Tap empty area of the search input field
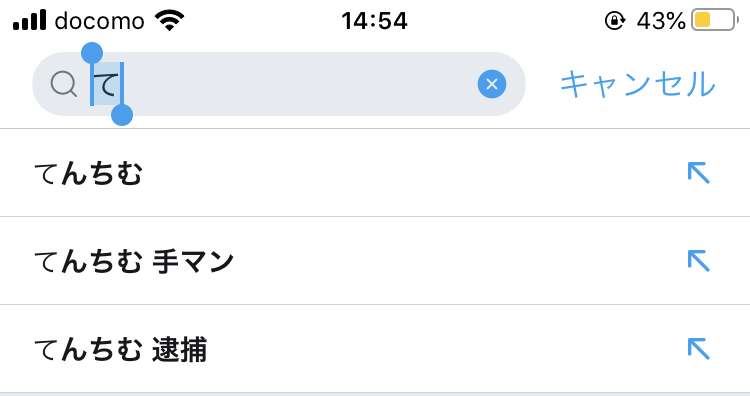750x396 pixels. point(297,84)
